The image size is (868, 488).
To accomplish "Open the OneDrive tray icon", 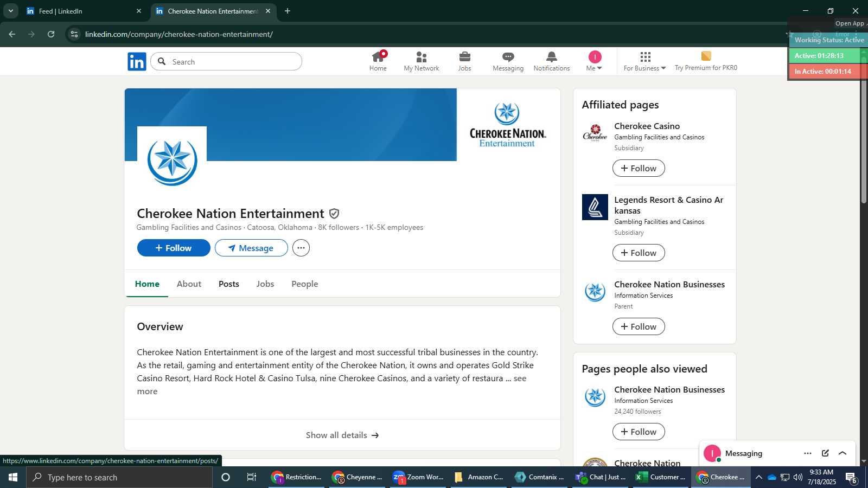I will click(771, 477).
